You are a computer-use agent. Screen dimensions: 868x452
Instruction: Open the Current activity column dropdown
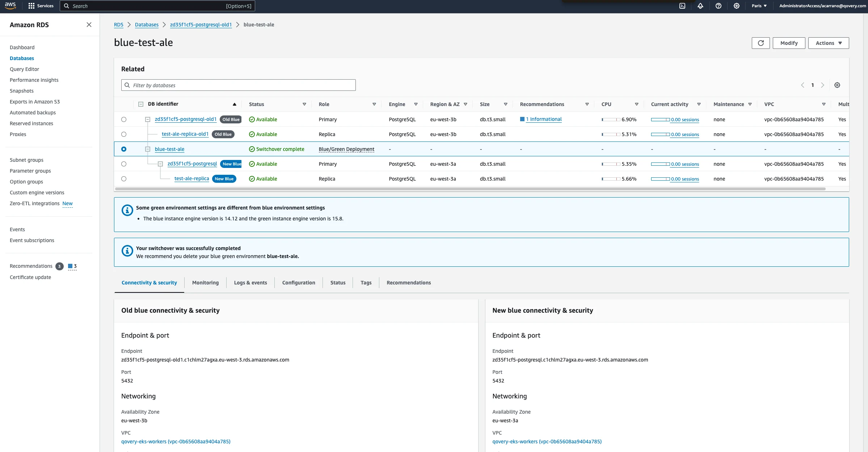coord(699,104)
